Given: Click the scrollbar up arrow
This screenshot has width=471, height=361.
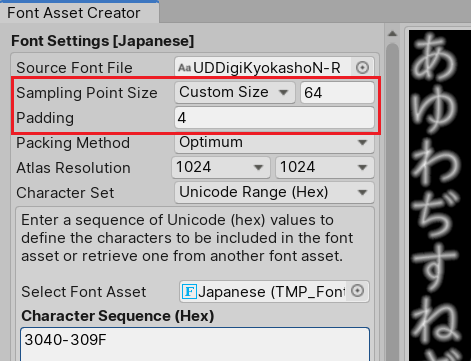Looking at the screenshot, I should [x=393, y=33].
